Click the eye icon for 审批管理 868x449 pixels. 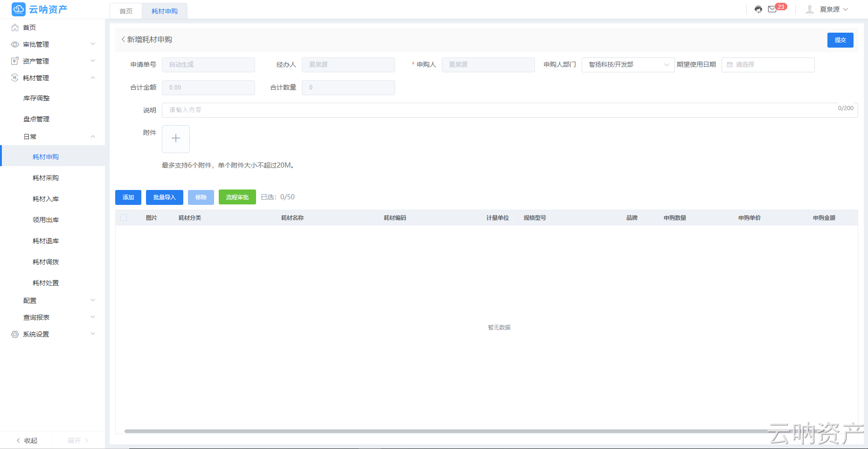[x=15, y=44]
